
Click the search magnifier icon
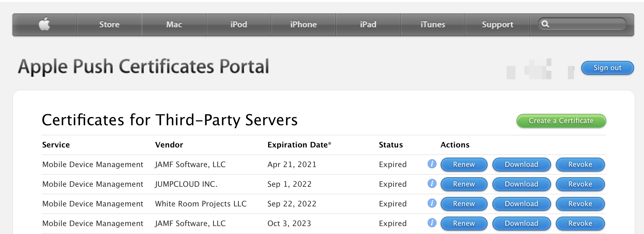(x=545, y=24)
